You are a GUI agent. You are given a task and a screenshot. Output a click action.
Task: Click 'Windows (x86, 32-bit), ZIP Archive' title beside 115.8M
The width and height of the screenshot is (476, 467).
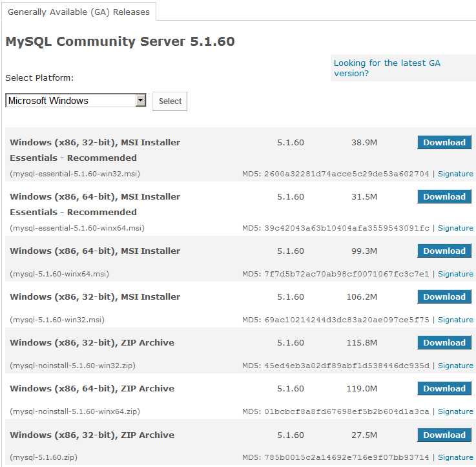[x=92, y=343]
